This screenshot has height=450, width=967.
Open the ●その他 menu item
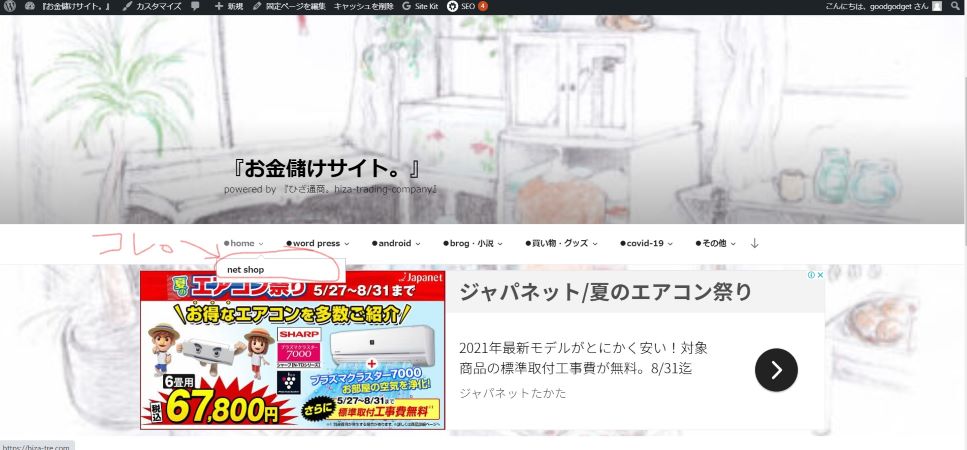tap(711, 243)
